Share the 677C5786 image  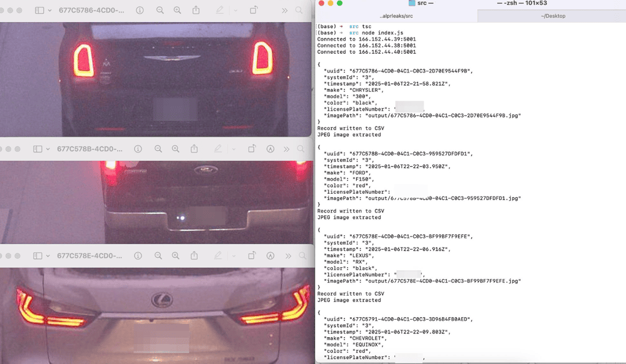(x=196, y=10)
